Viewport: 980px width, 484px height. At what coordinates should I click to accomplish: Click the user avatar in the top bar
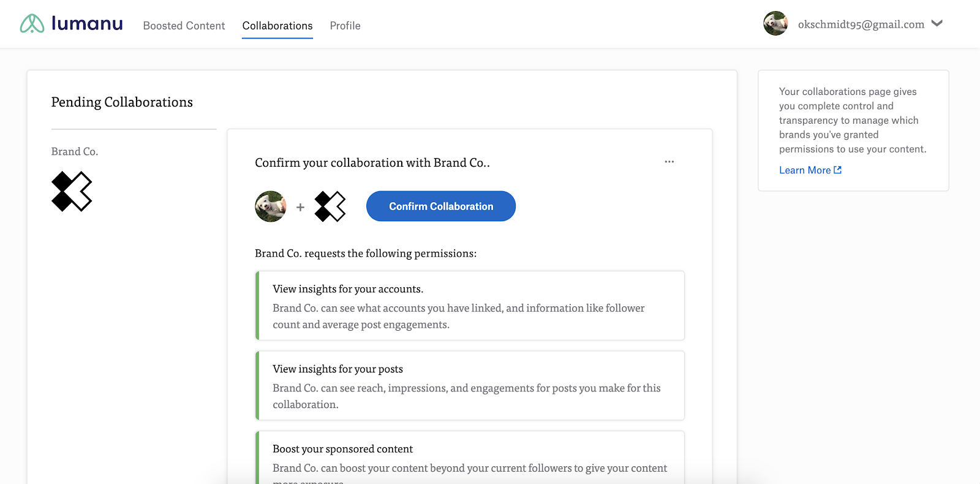point(775,24)
